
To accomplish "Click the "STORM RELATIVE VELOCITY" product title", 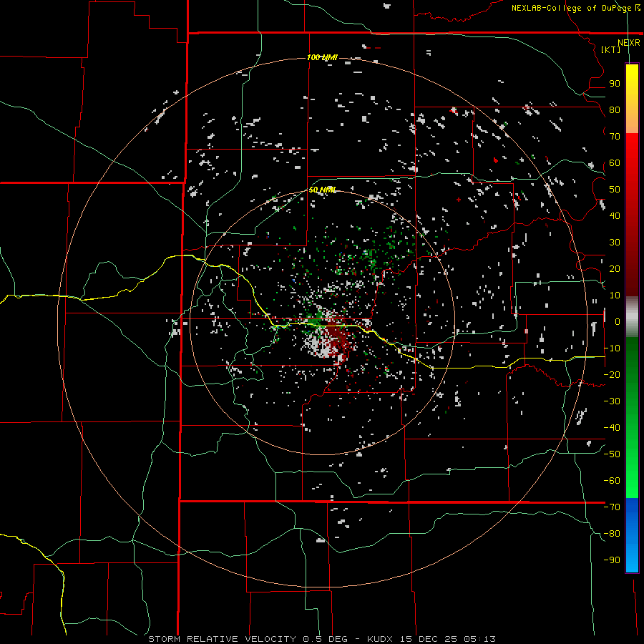I will tap(222, 639).
